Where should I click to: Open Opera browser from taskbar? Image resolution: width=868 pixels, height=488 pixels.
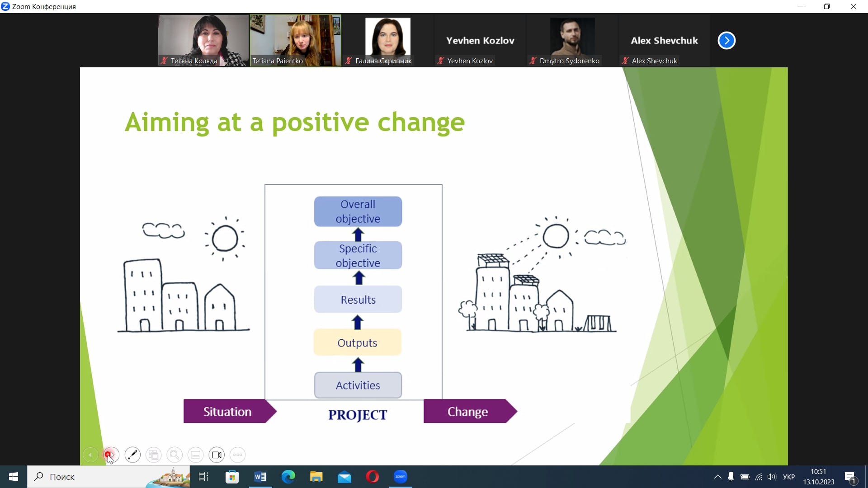coord(373,477)
